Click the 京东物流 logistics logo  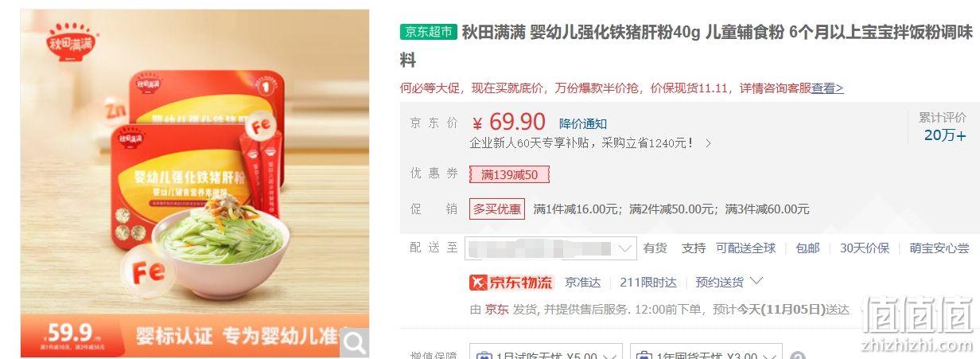coord(511,282)
